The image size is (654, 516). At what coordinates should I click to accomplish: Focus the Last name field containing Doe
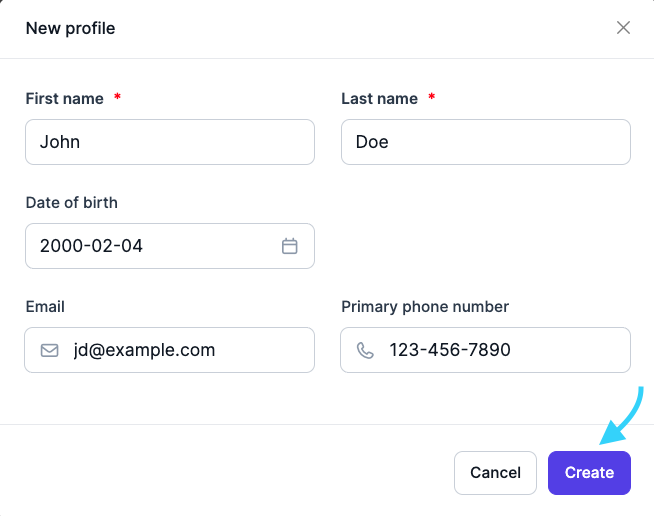point(485,142)
